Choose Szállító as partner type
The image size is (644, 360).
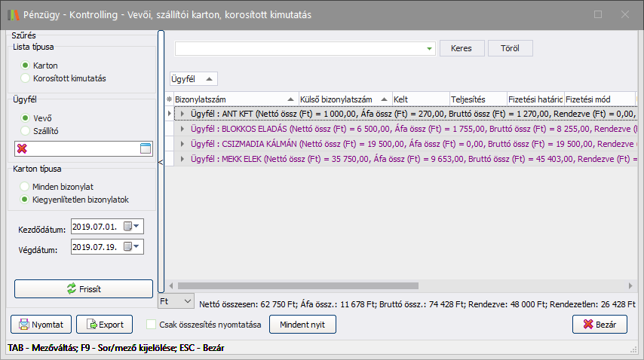[x=26, y=130]
